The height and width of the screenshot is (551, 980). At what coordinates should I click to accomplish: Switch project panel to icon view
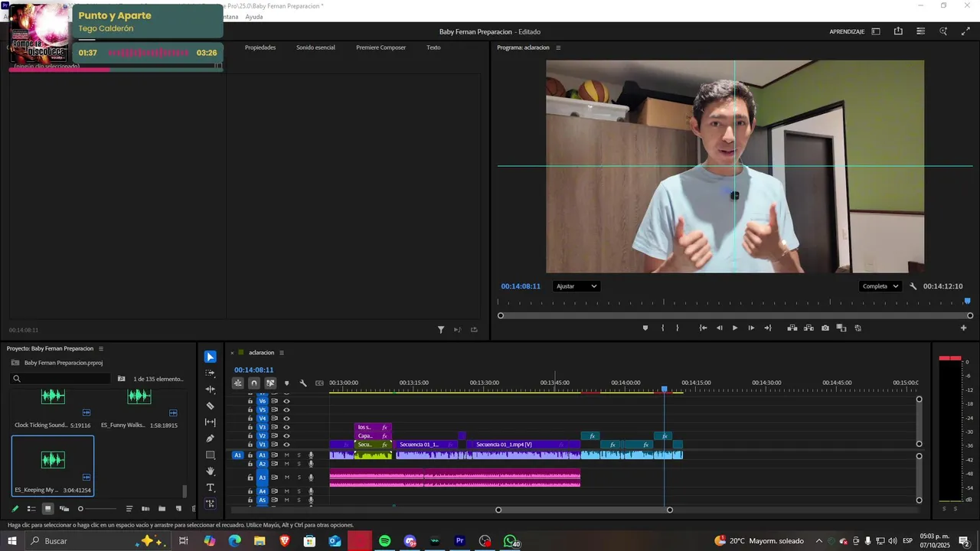coord(47,509)
